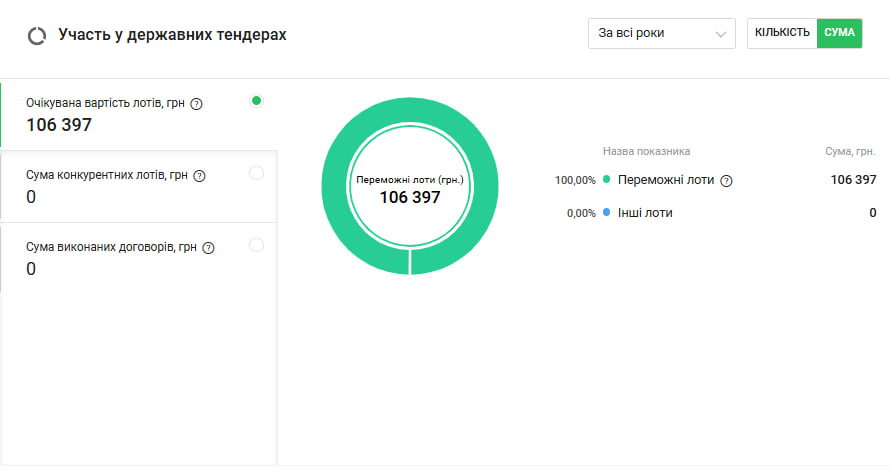Click the donut chart center value 106 397
Viewport: 890px width, 471px height.
click(x=409, y=198)
